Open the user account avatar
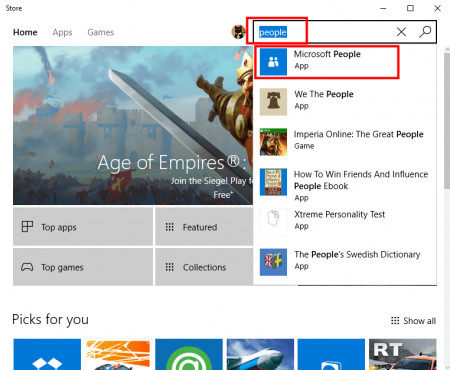Image resolution: width=450 pixels, height=370 pixels. click(238, 32)
